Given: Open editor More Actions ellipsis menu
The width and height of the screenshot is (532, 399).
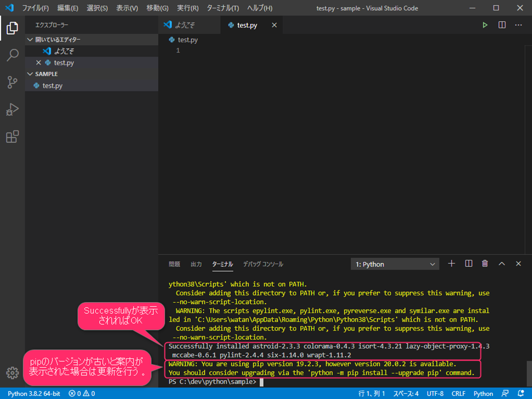Looking at the screenshot, I should 518,25.
